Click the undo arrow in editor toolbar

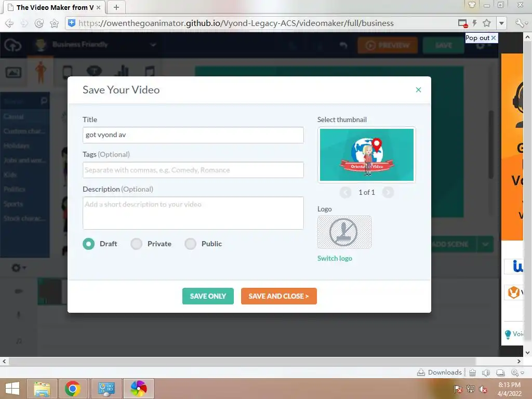point(343,45)
